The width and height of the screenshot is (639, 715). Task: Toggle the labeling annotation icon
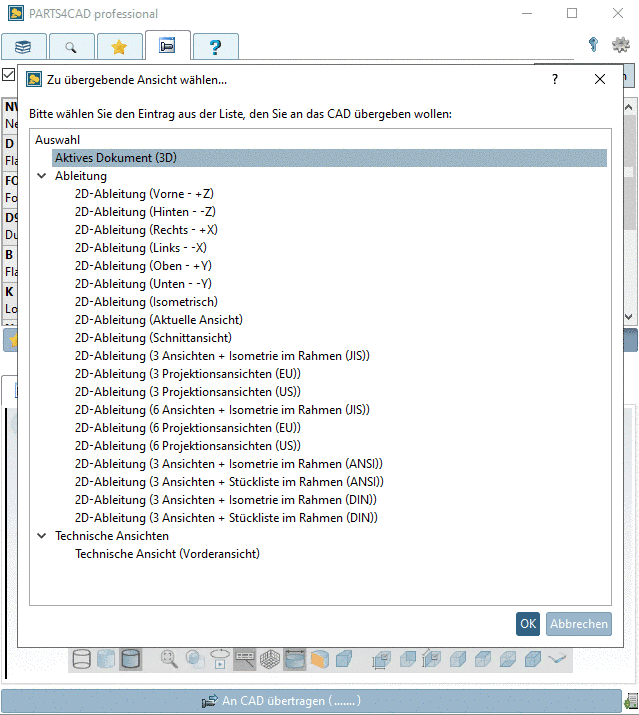click(x=245, y=659)
